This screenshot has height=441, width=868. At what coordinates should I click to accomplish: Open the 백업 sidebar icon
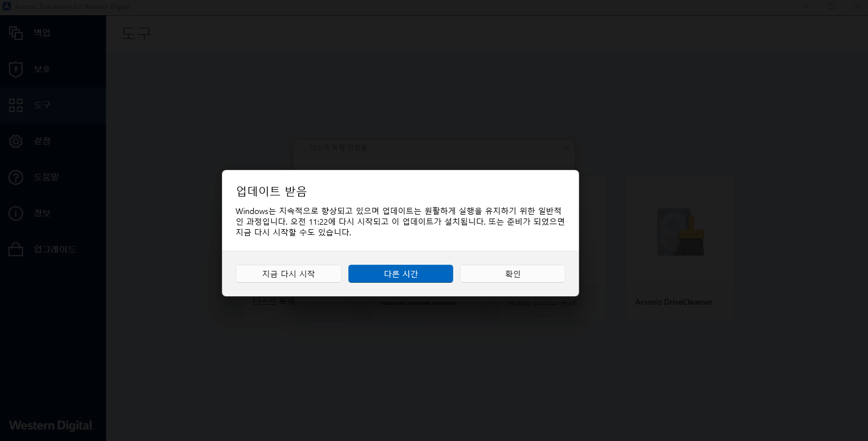(16, 33)
